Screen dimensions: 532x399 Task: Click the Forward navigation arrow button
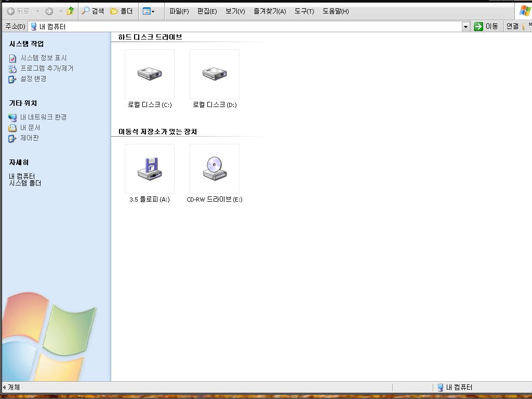click(49, 11)
